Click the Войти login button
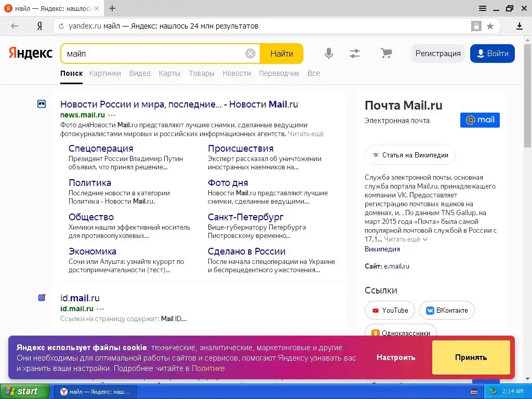Screen dimensions: 532x399 click(493, 54)
